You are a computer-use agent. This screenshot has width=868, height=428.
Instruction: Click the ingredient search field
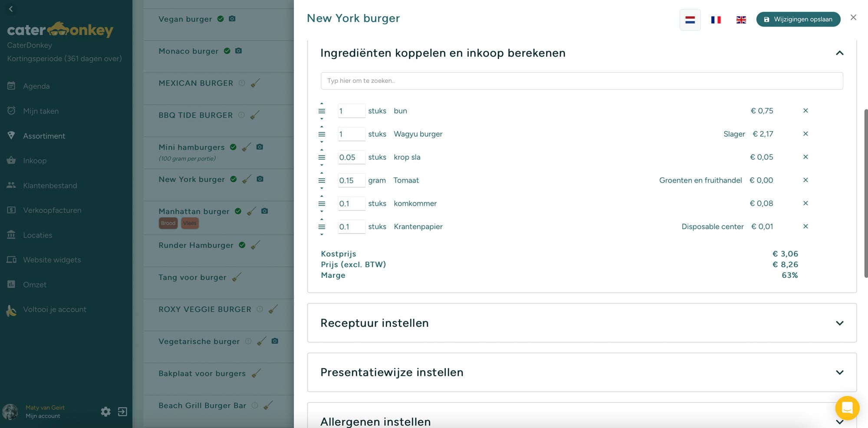point(582,81)
